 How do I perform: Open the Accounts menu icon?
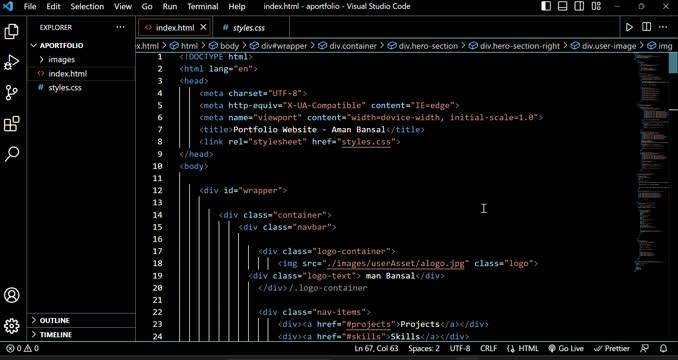tap(12, 295)
